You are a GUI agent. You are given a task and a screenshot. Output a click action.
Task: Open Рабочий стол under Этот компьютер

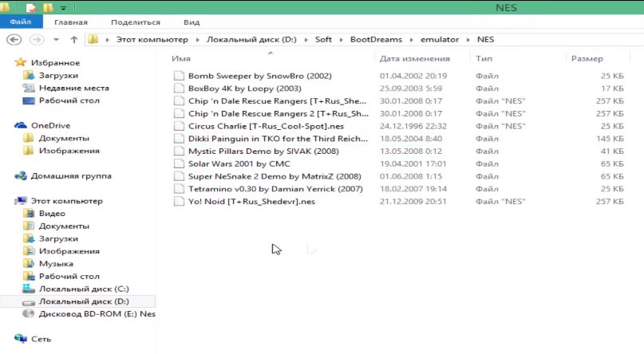69,276
